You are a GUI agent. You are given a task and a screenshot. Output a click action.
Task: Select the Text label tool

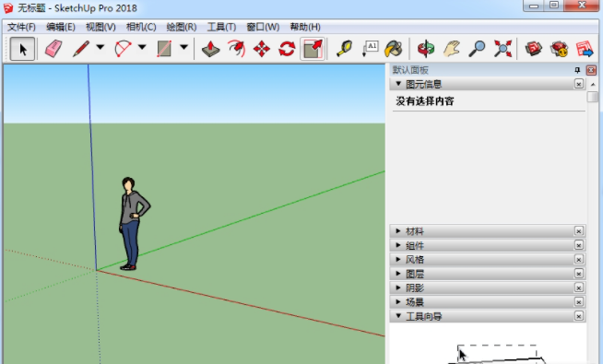pyautogui.click(x=370, y=49)
